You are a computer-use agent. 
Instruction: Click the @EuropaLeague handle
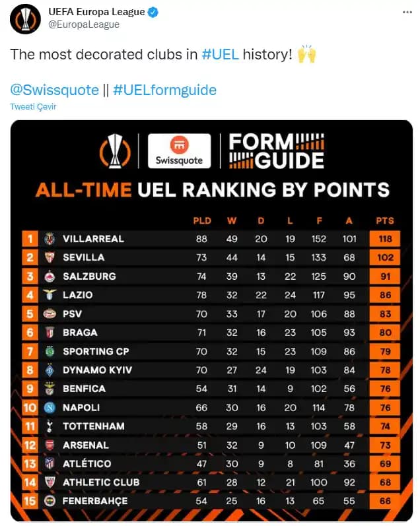pyautogui.click(x=84, y=24)
